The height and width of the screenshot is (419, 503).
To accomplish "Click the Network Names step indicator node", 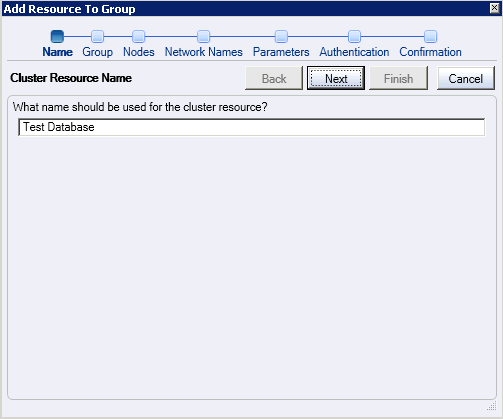I will click(x=203, y=36).
